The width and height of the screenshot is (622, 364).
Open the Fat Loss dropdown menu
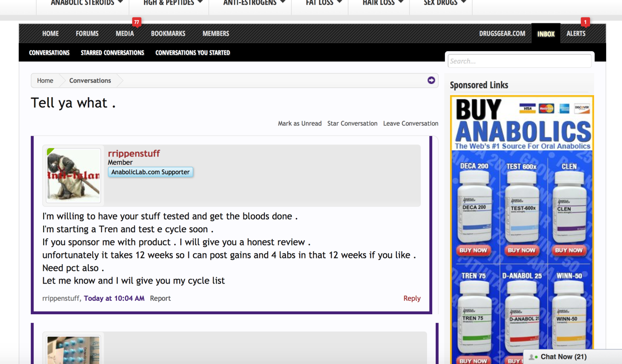point(324,3)
